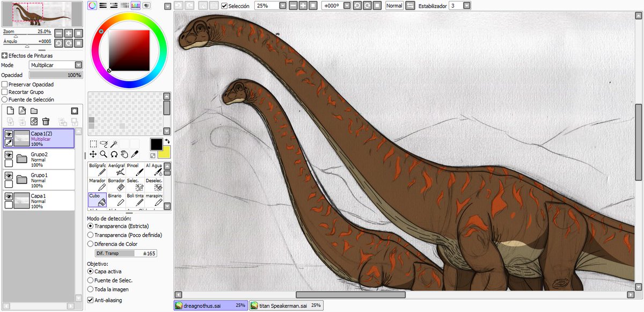Set objective to Toda la imagen

90,289
